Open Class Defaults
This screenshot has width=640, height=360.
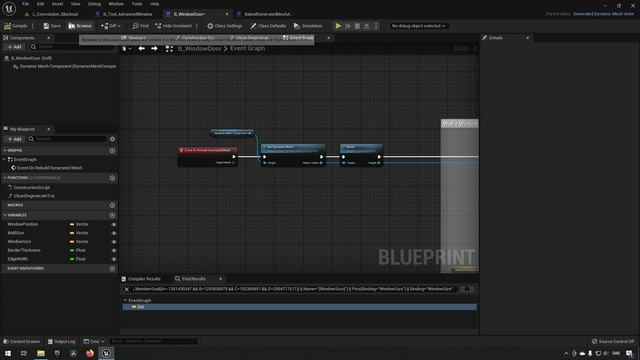point(268,26)
